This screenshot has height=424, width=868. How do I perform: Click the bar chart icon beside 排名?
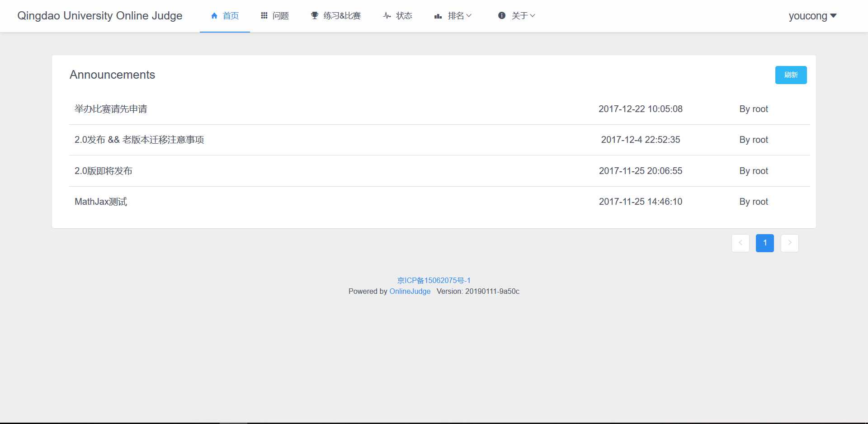pos(438,16)
